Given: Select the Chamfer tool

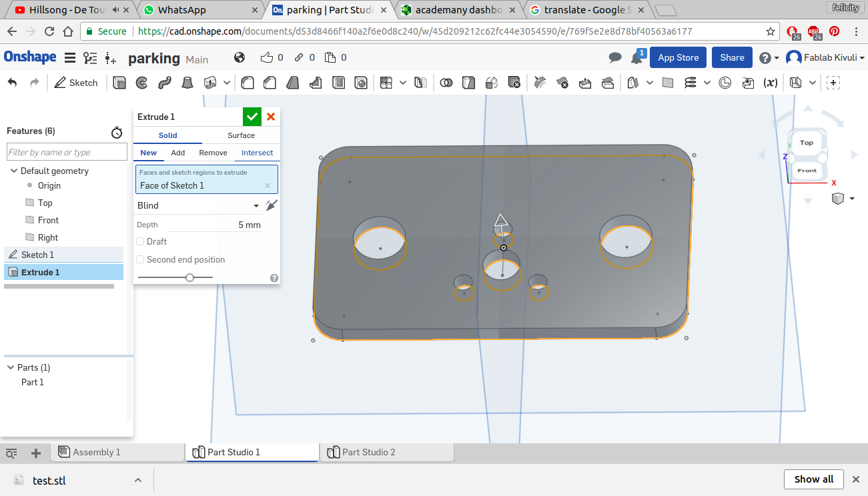Looking at the screenshot, I should (x=270, y=83).
